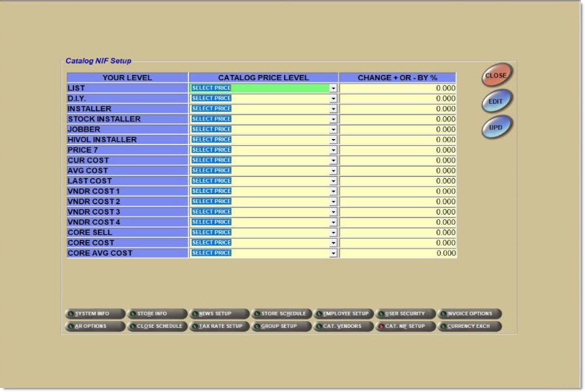This screenshot has width=585, height=392.
Task: Click the INSTALLER percent change field
Action: click(398, 109)
